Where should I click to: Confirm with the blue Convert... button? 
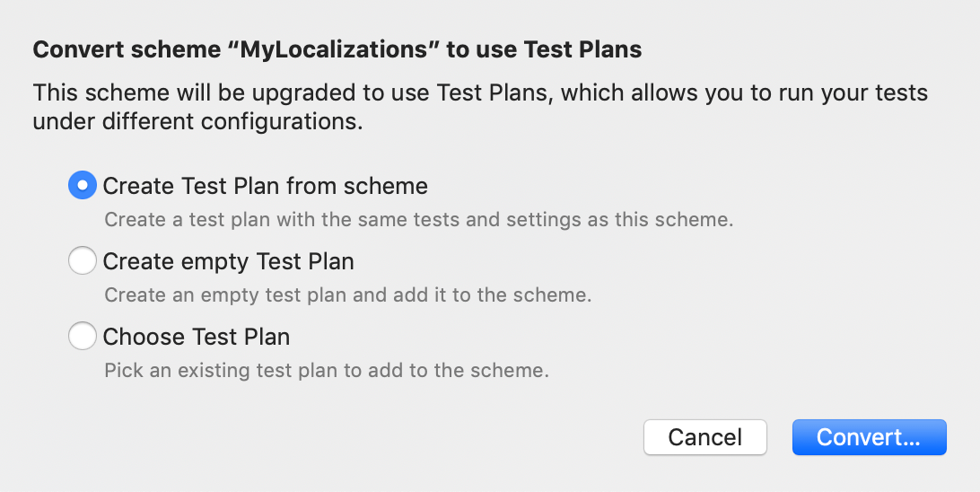click(870, 437)
